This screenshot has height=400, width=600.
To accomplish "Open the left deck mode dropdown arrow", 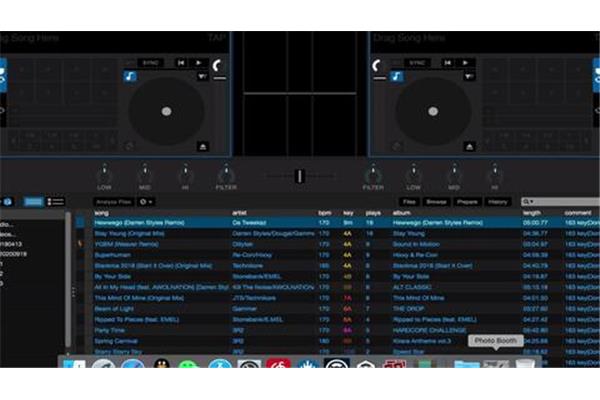I will (x=202, y=77).
